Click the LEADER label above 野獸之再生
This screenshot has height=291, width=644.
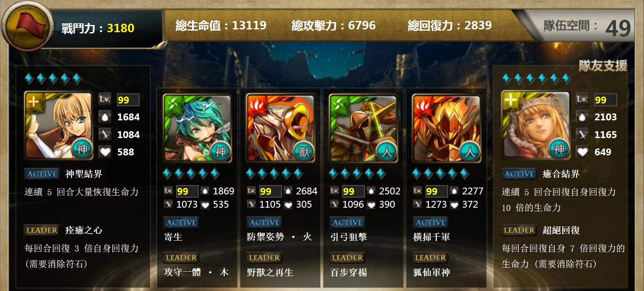[x=264, y=258]
